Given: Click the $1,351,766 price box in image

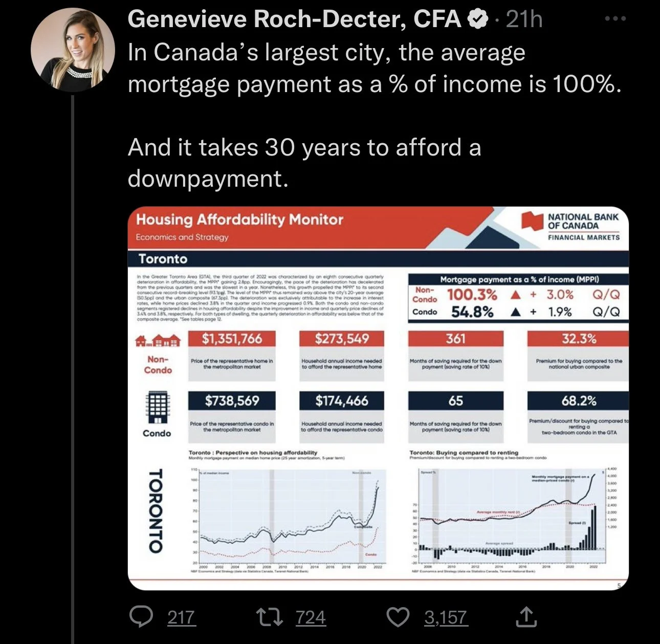Looking at the screenshot, I should (x=232, y=339).
